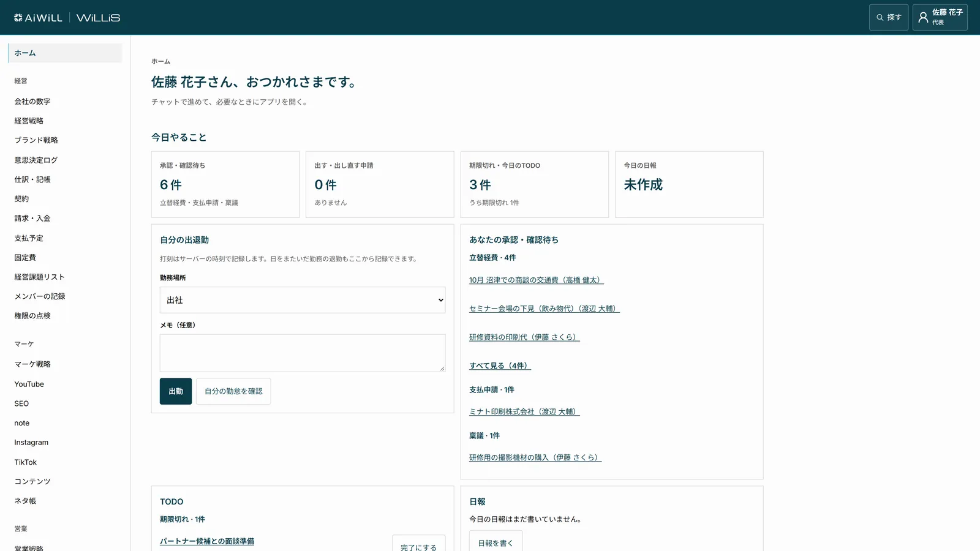Click text 今日の日報はまだ書いていません。
This screenshot has height=551, width=980.
pos(527,519)
